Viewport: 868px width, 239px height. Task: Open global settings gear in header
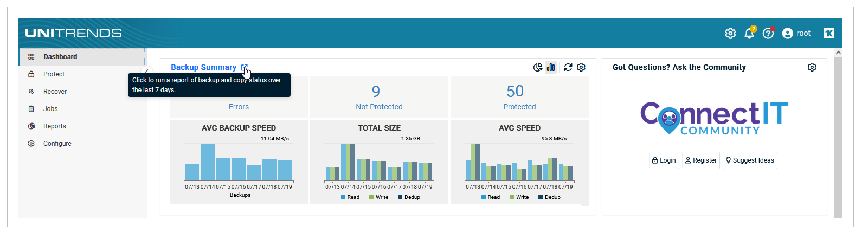(x=730, y=34)
